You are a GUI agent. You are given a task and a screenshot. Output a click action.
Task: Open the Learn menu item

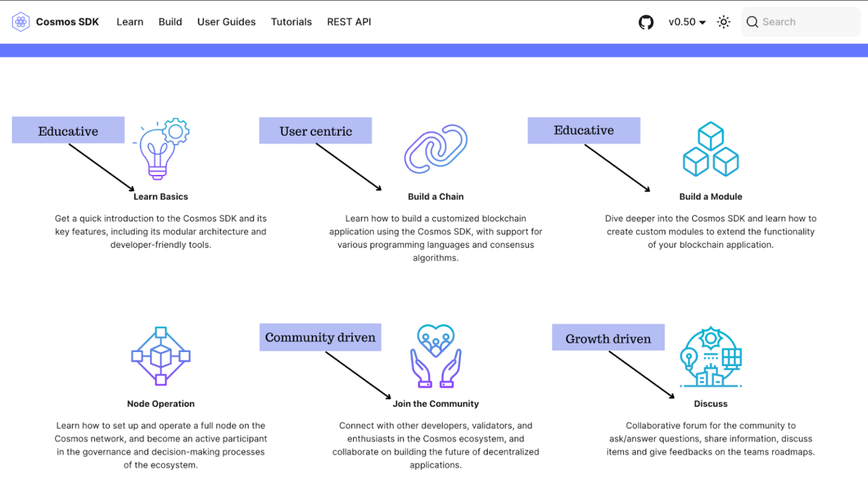pos(129,21)
